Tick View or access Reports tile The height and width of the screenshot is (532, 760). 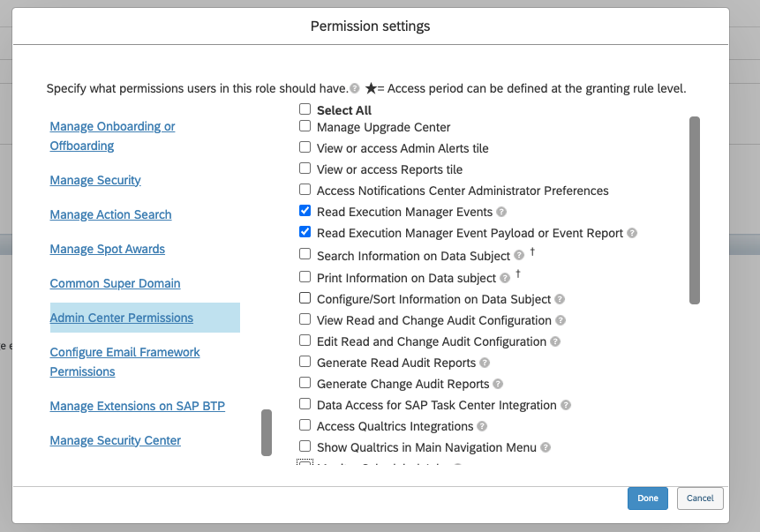coord(305,169)
